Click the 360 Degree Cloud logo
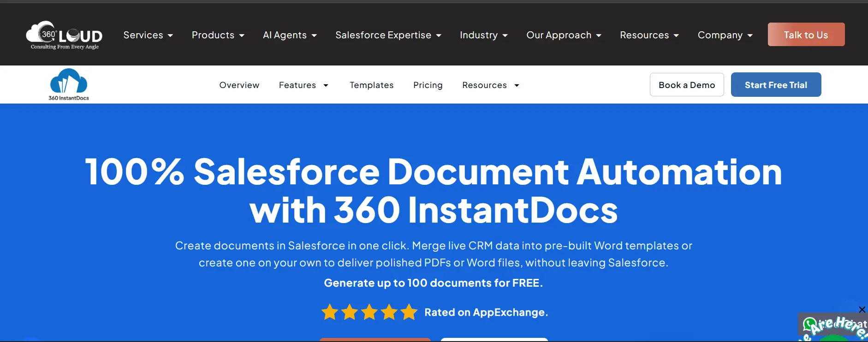 [x=64, y=35]
